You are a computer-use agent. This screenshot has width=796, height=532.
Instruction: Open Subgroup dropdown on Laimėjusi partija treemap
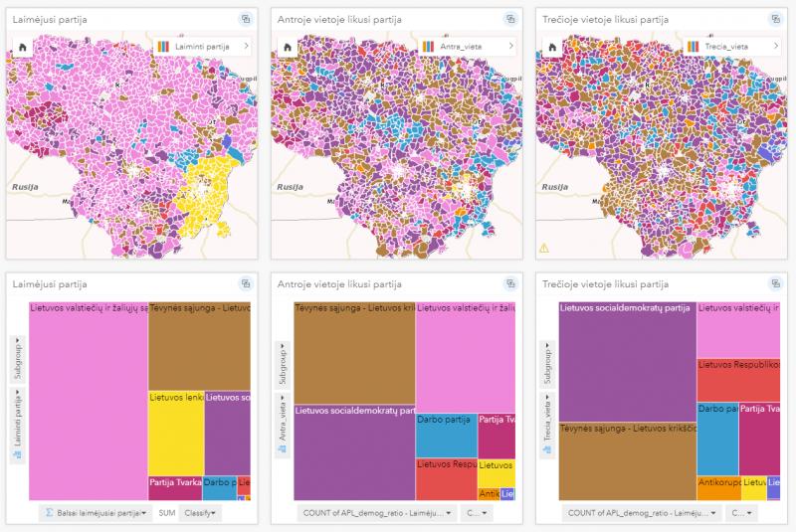pyautogui.click(x=18, y=358)
